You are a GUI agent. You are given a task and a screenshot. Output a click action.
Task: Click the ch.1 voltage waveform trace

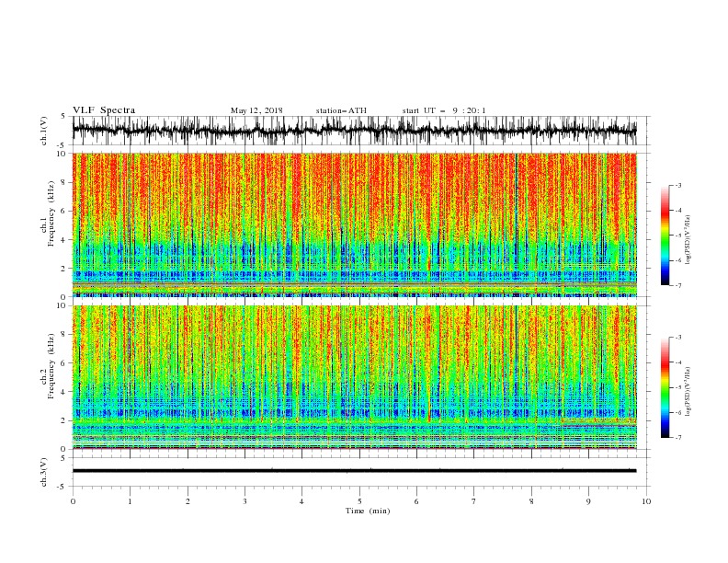[354, 131]
